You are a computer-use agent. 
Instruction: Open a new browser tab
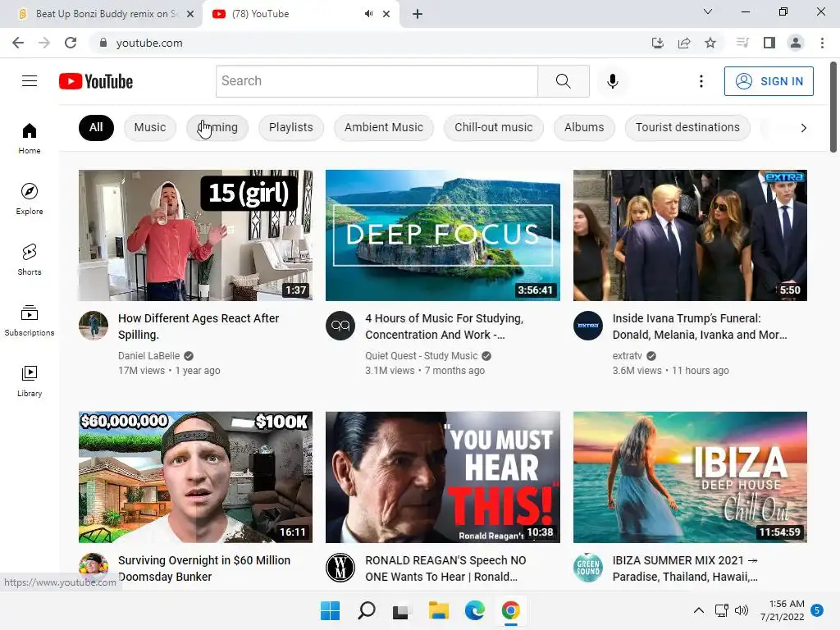tap(418, 14)
